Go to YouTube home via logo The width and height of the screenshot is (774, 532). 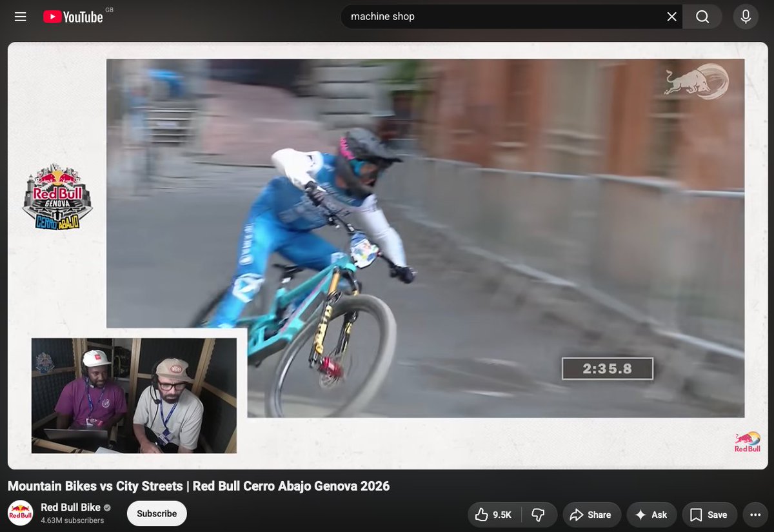pos(73,17)
